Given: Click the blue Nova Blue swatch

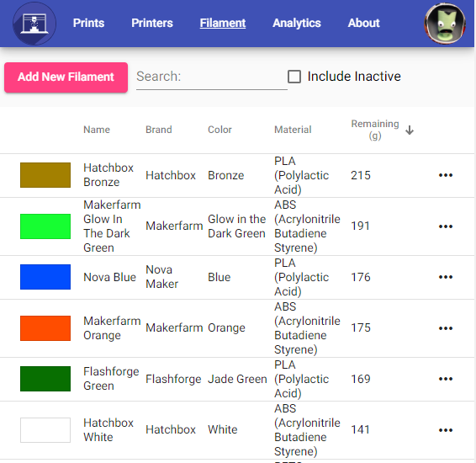Looking at the screenshot, I should coord(45,277).
